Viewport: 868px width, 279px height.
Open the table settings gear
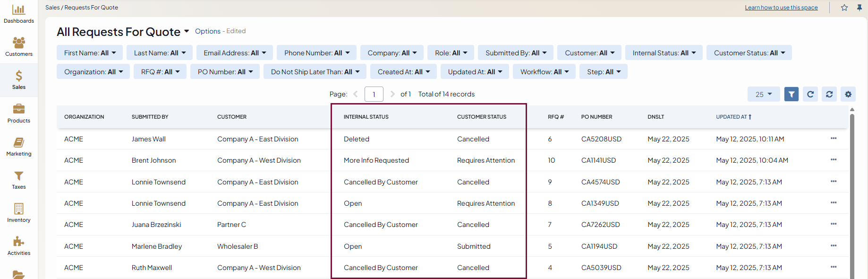[x=848, y=94]
